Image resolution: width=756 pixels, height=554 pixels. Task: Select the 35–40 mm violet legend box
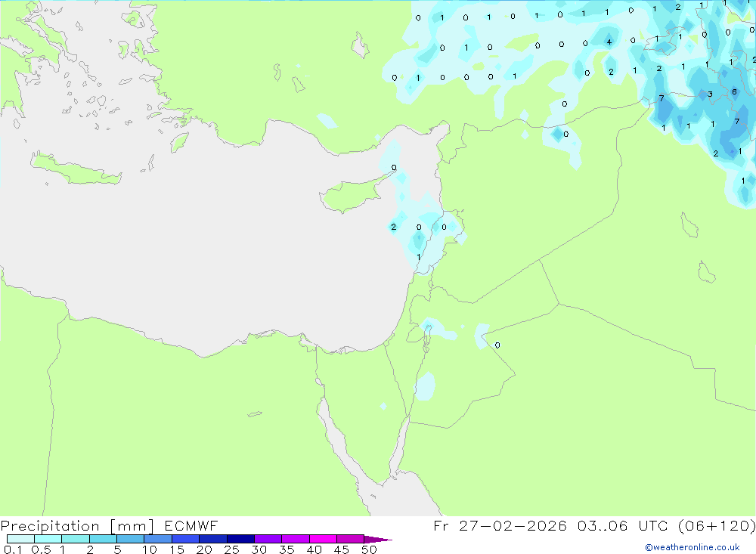click(295, 539)
